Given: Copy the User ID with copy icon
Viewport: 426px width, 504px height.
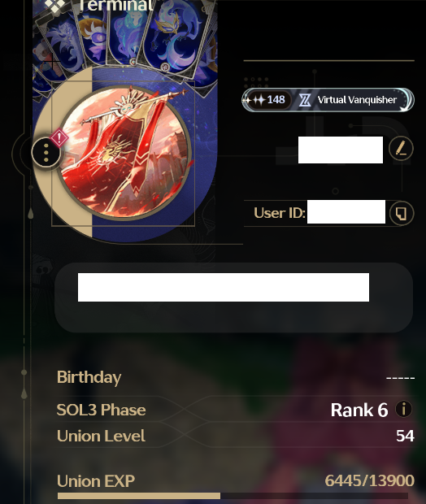Looking at the screenshot, I should pyautogui.click(x=402, y=213).
